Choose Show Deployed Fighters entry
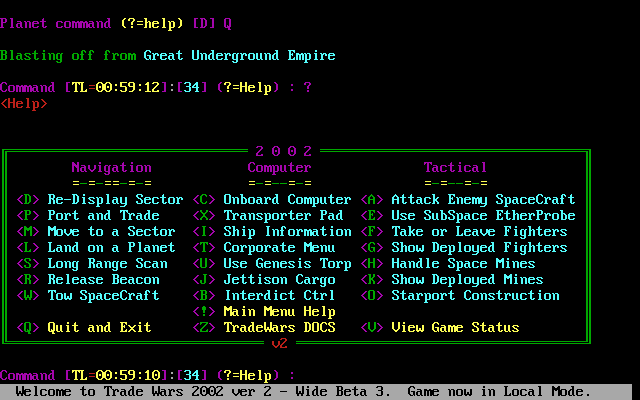Viewport: 640px width, 400px height. pyautogui.click(x=464, y=247)
